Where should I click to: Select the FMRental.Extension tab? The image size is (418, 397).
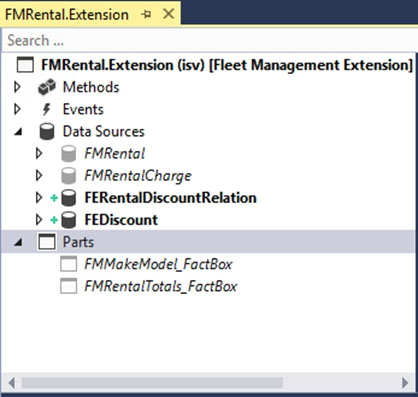(x=67, y=15)
